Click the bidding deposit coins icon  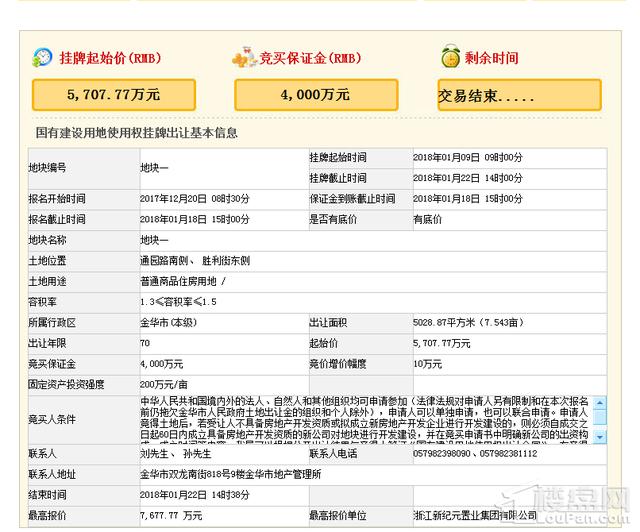click(x=242, y=58)
